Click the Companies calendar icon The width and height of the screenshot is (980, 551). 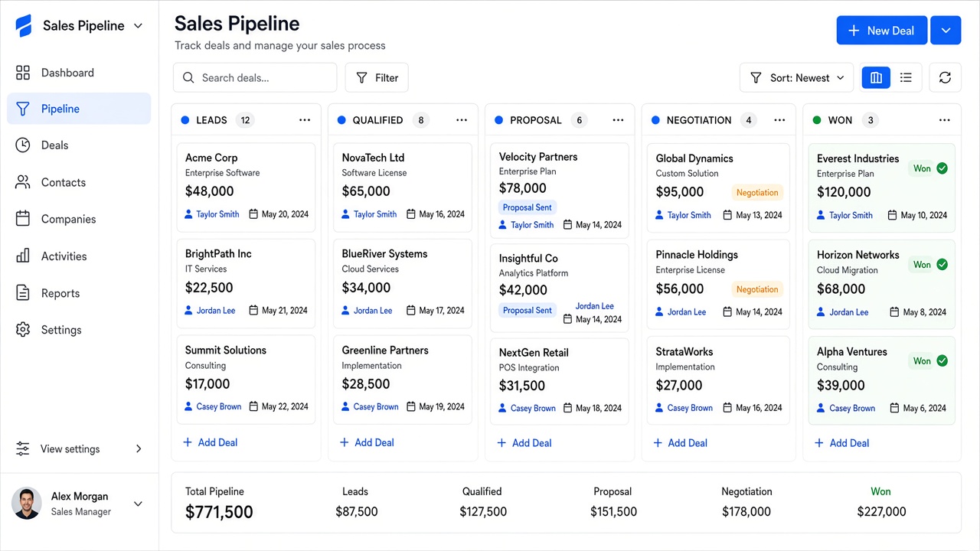click(x=23, y=219)
